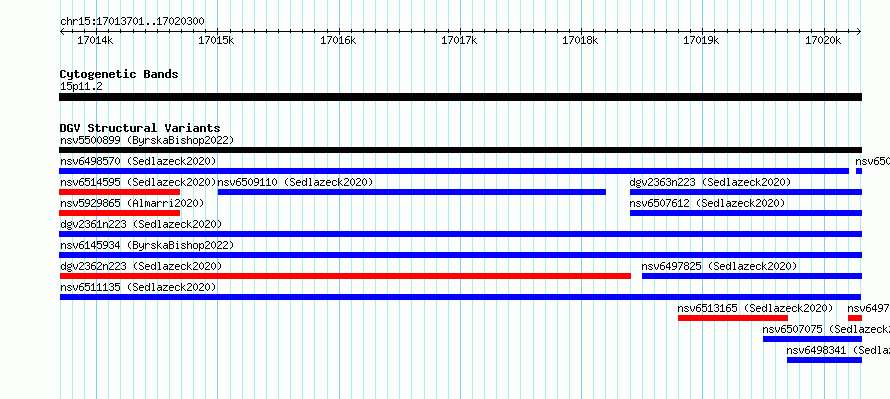The image size is (890, 399).
Task: Click the 17020k ruler tick label
Action: pos(823,40)
